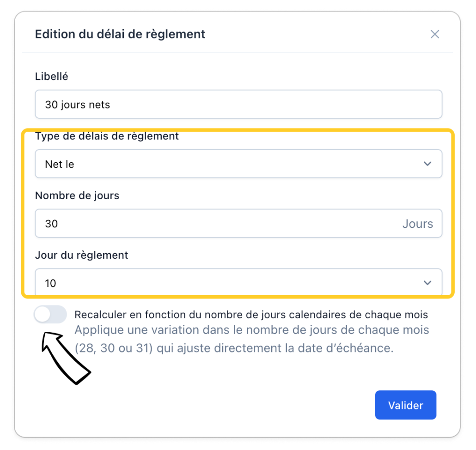Click the Libellé field label

click(x=52, y=77)
